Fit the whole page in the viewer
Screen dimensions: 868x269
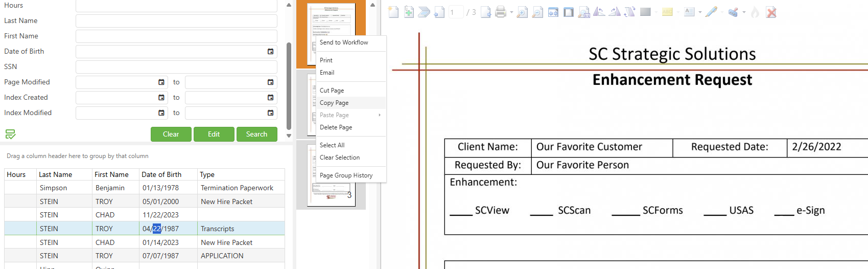point(569,12)
